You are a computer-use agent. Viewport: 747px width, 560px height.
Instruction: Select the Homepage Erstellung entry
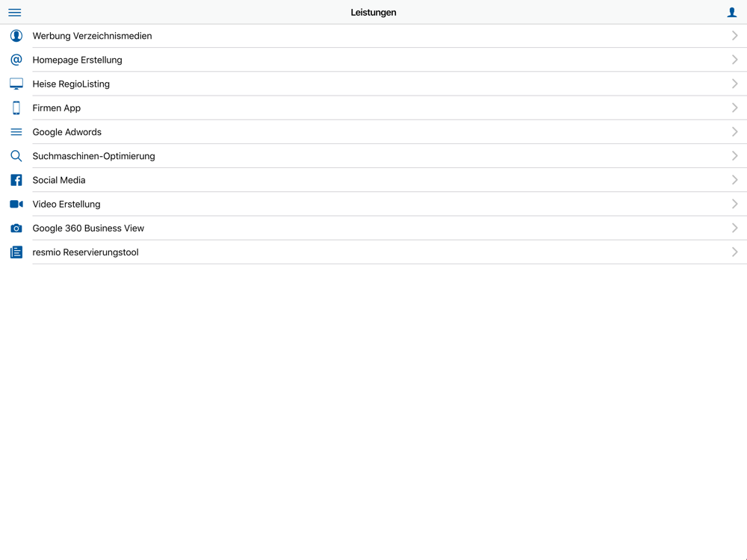(x=373, y=60)
